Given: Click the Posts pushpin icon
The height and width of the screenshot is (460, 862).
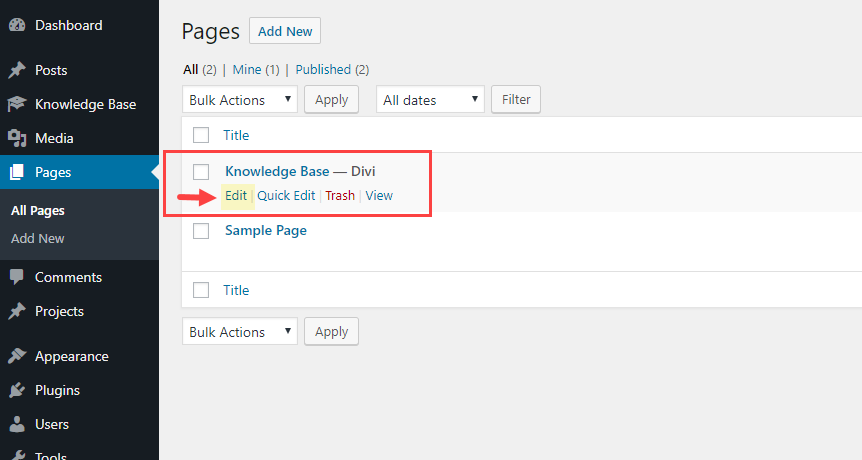Looking at the screenshot, I should tap(16, 71).
